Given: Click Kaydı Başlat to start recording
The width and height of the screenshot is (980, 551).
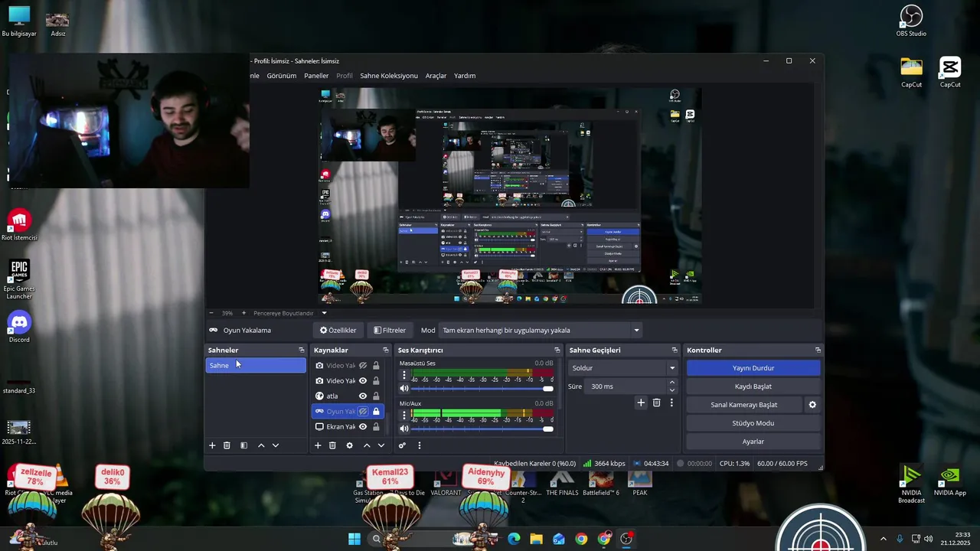Looking at the screenshot, I should [753, 386].
